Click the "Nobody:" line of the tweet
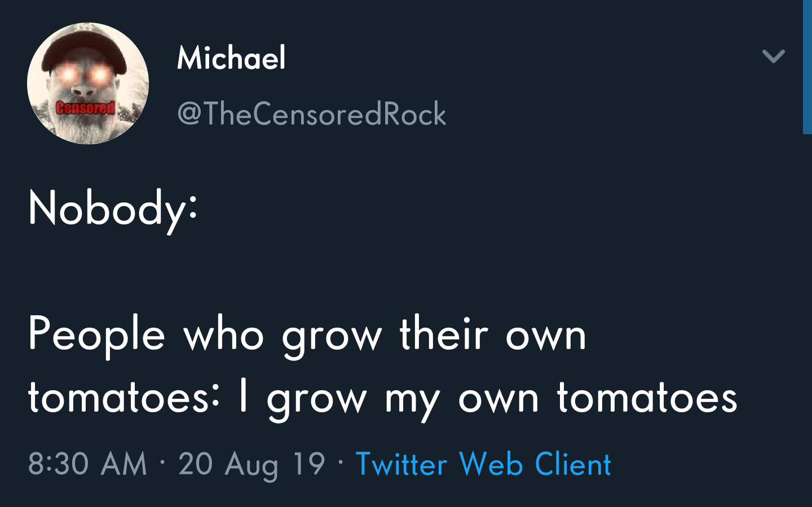Viewport: 812px width, 507px height. click(x=113, y=209)
